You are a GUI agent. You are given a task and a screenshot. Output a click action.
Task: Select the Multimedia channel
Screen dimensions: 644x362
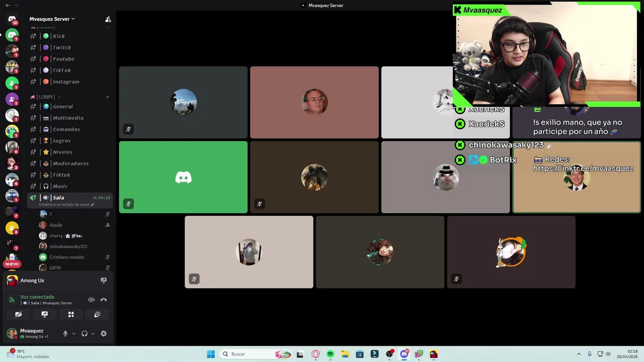coord(69,118)
